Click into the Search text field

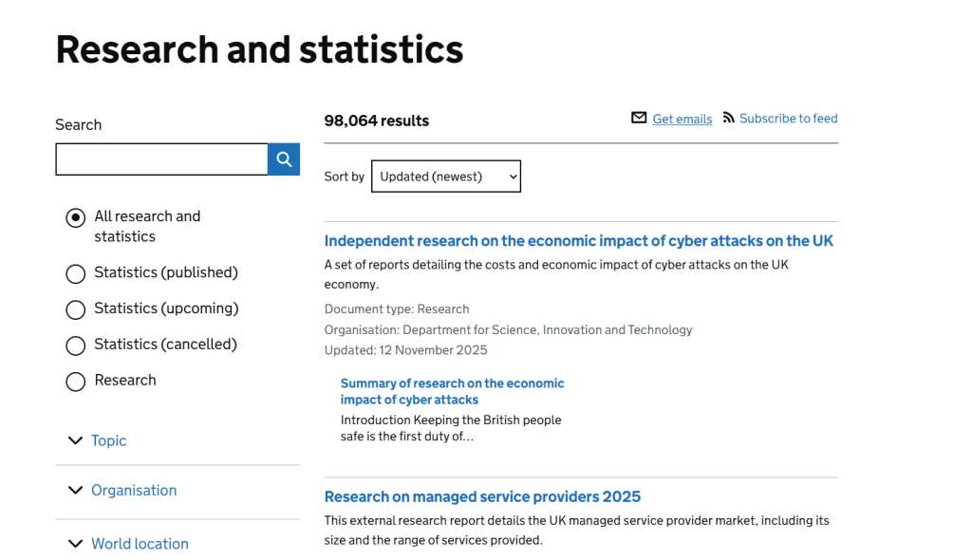(x=161, y=159)
